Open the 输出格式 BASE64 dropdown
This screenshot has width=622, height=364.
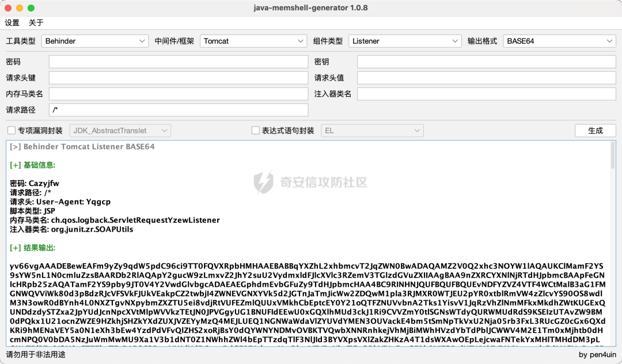(559, 41)
